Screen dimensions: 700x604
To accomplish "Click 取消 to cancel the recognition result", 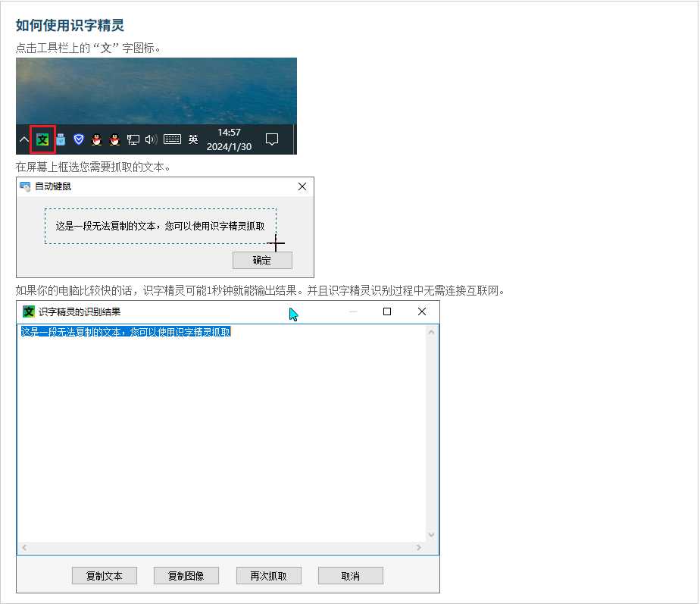I will [x=350, y=575].
